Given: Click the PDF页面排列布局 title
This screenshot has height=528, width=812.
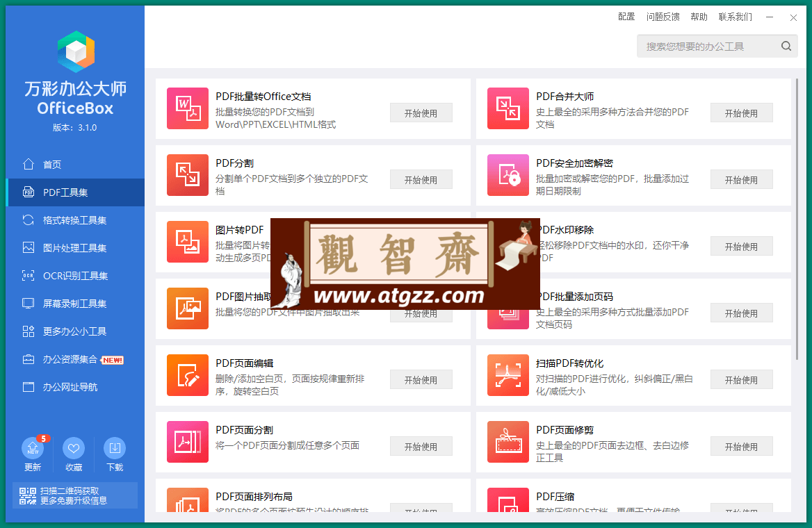Looking at the screenshot, I should pos(254,497).
